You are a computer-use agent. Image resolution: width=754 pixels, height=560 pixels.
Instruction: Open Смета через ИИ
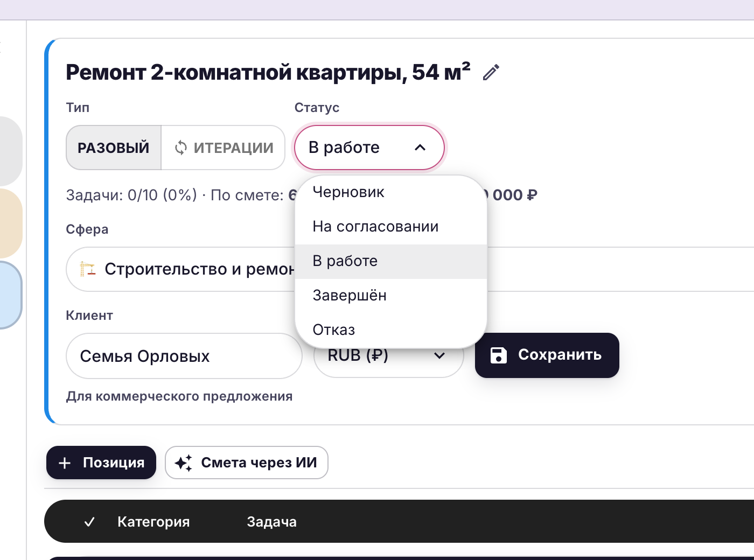(247, 463)
